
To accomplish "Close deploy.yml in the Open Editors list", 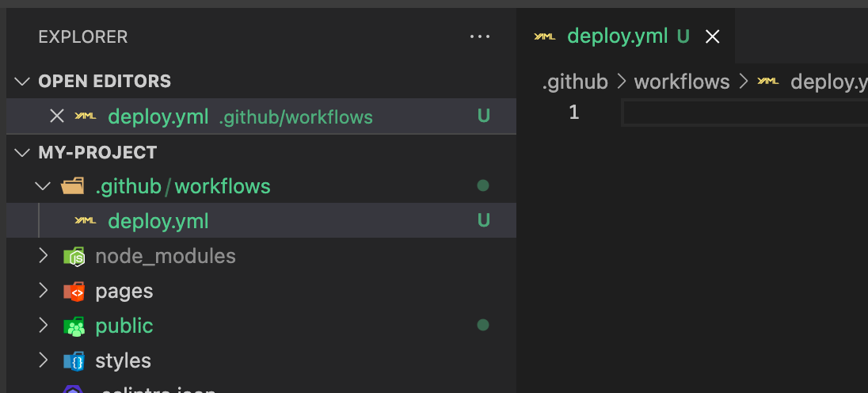I will [x=56, y=116].
